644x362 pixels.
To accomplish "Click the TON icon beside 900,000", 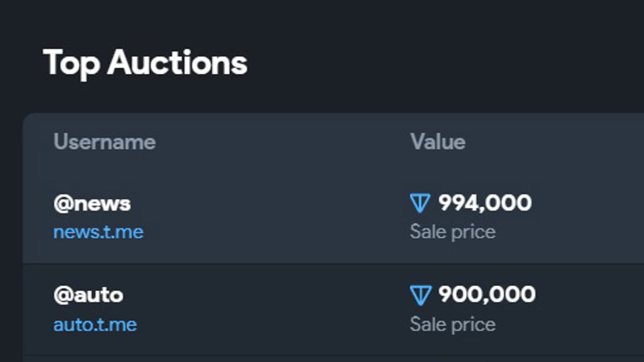I will point(421,295).
